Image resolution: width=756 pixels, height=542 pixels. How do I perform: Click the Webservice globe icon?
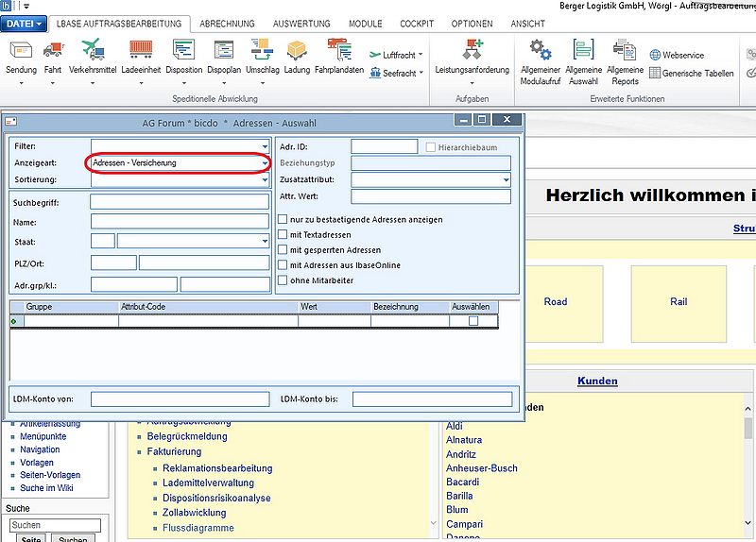pos(655,55)
